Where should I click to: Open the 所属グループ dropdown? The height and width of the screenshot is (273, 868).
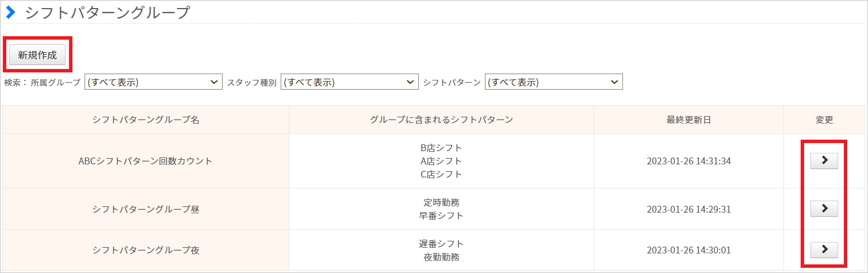153,82
